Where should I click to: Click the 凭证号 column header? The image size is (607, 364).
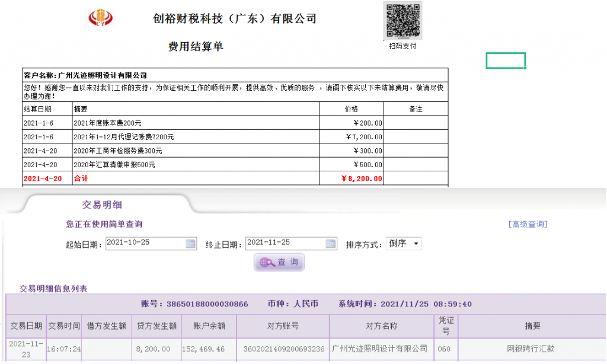point(446,326)
